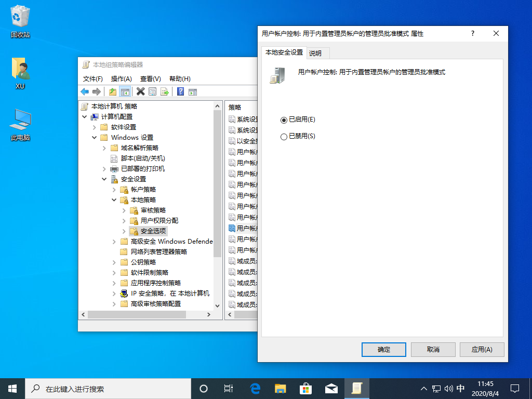The height and width of the screenshot is (399, 532).
Task: Click the Back navigation arrow in toolbar
Action: (85, 91)
